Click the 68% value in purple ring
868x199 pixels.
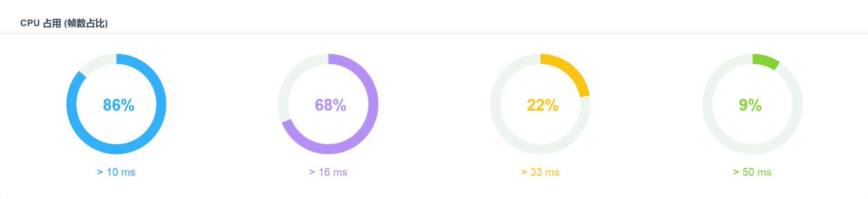click(331, 105)
